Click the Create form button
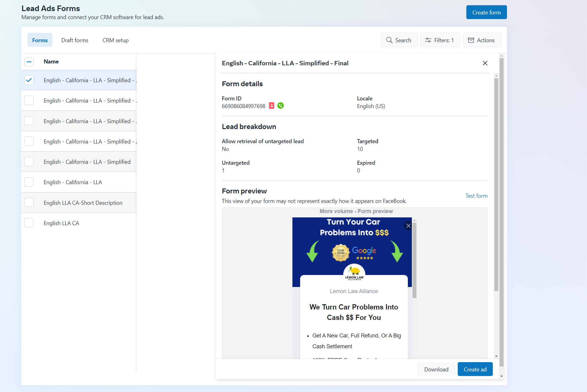Image resolution: width=587 pixels, height=392 pixels. click(486, 12)
